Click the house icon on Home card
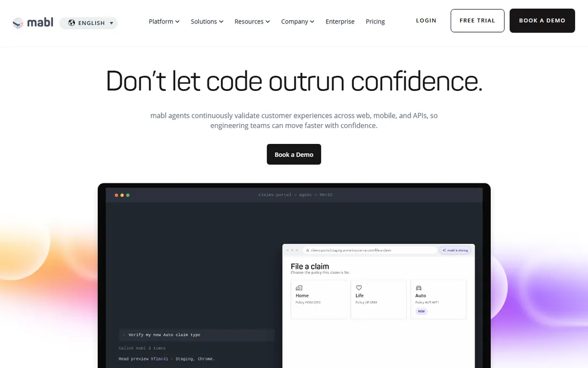The image size is (588, 368). [299, 288]
